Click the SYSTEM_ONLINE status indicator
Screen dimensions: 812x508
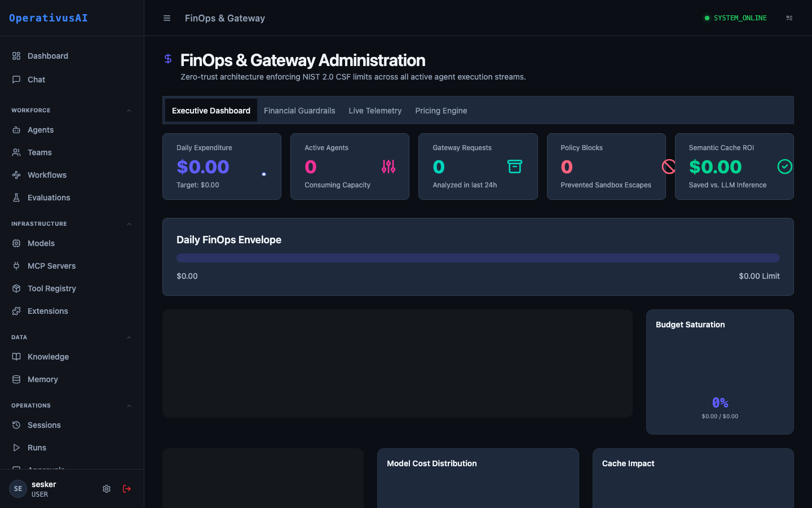735,18
